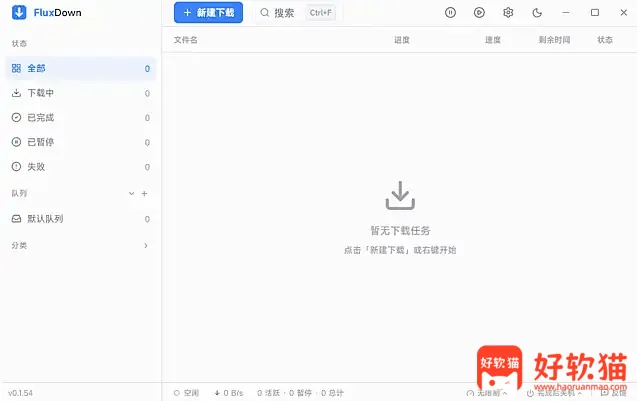Select the 全部 all-tasks filter
The height and width of the screenshot is (401, 637).
pyautogui.click(x=80, y=68)
